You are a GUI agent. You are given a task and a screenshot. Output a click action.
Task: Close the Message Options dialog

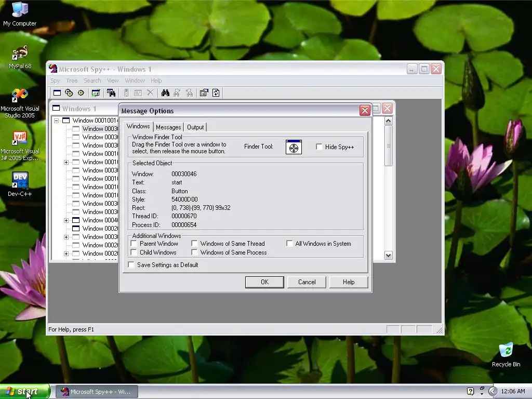(x=365, y=111)
